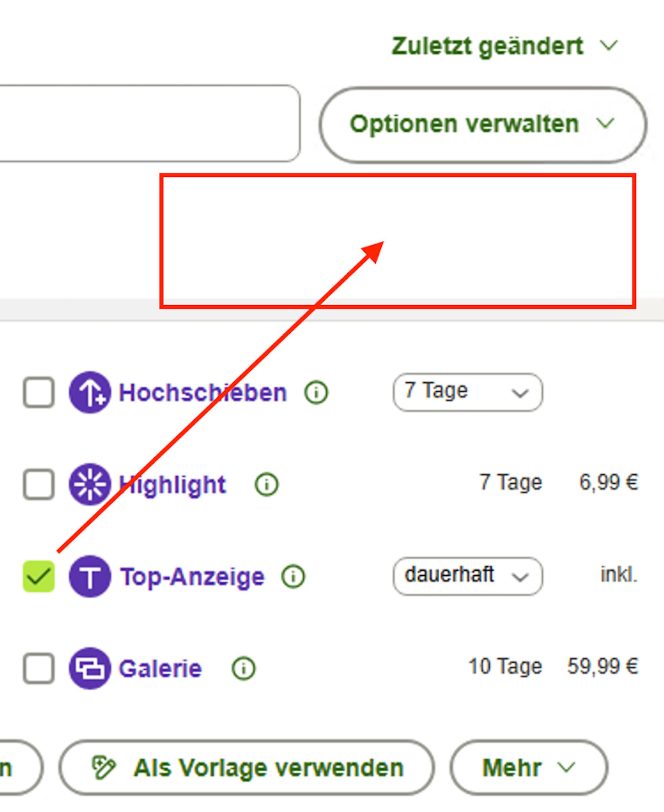Click the purple Highlight star icon

pos(90,485)
